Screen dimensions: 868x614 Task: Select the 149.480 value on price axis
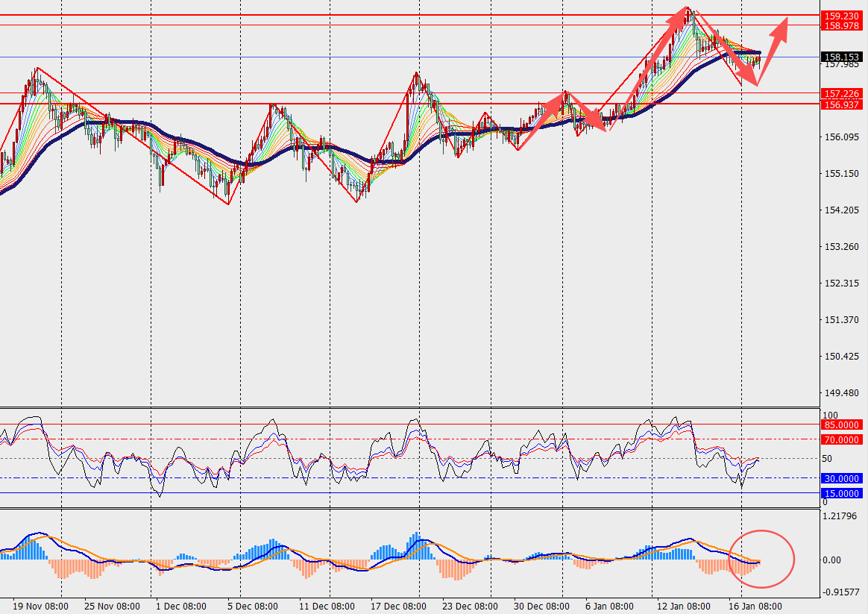[x=839, y=393]
